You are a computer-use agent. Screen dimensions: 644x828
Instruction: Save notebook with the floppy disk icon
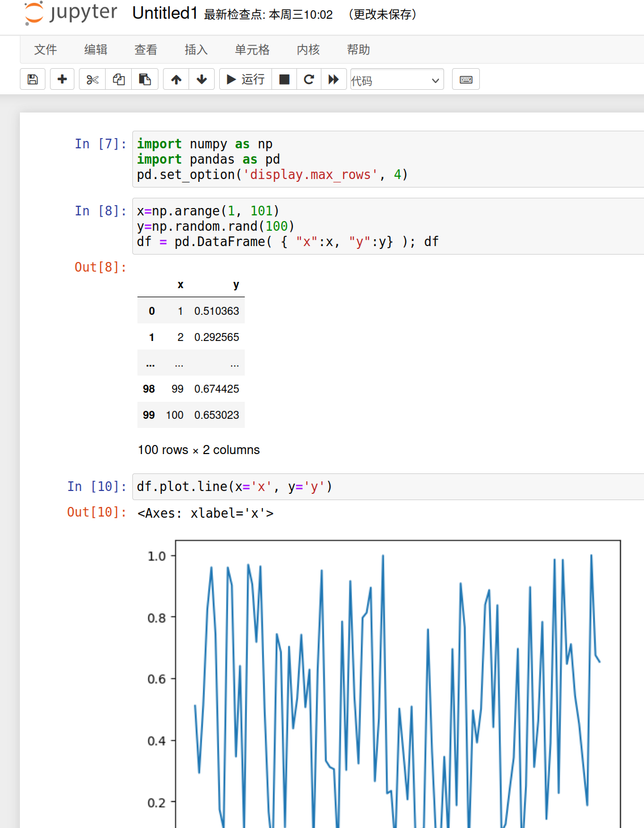[33, 80]
